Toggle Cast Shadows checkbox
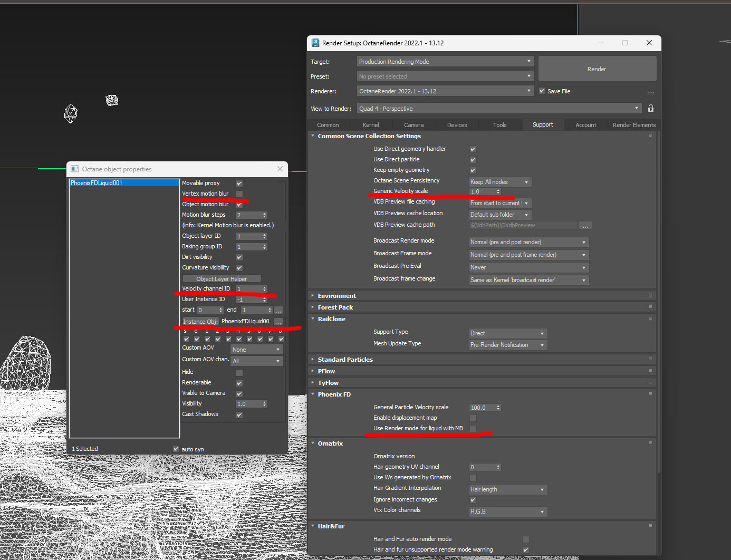 click(239, 414)
